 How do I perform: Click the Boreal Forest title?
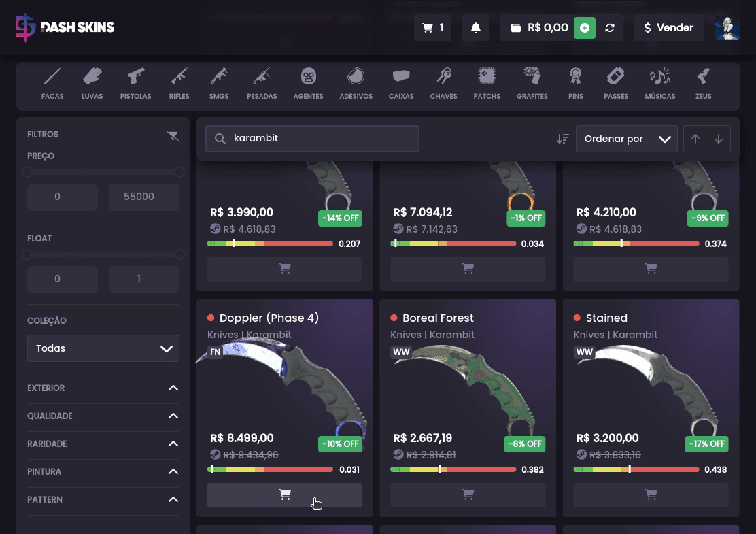pos(438,318)
